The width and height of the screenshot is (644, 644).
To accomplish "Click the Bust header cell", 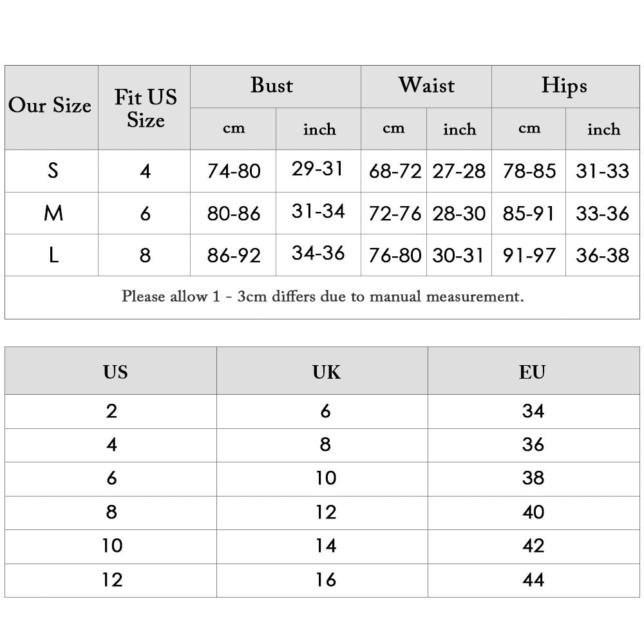I will tap(275, 87).
